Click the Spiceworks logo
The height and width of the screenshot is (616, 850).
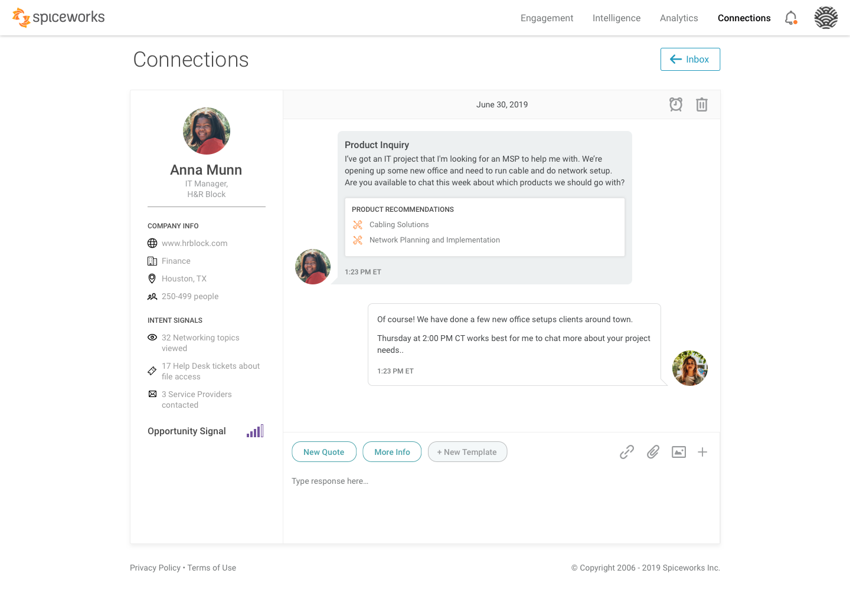coord(58,18)
